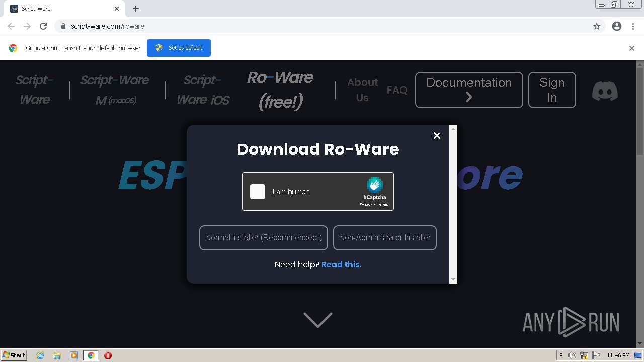Choose the Non-Administrator Installer button
Screen dimensions: 644x362
coord(385,238)
